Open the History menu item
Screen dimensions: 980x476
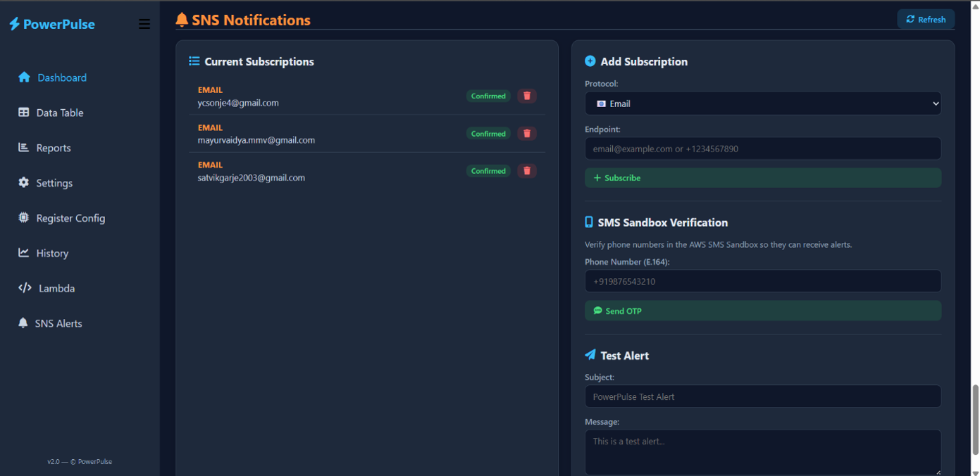coord(52,253)
